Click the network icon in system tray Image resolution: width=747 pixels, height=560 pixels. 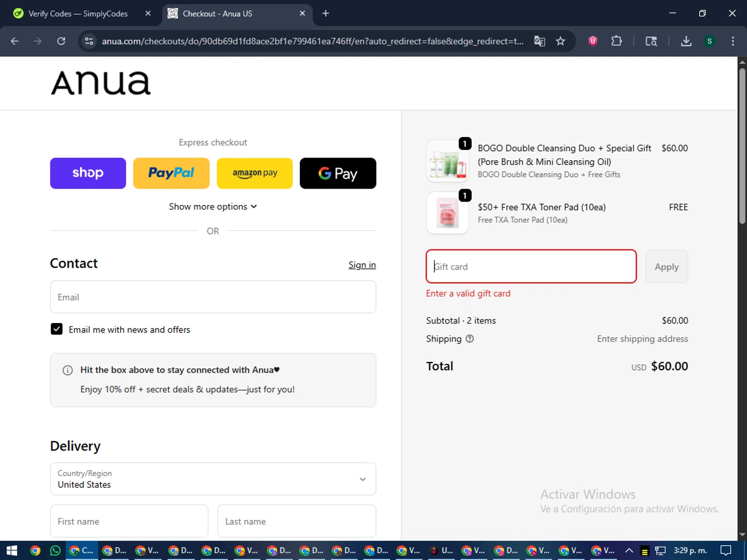[660, 551]
